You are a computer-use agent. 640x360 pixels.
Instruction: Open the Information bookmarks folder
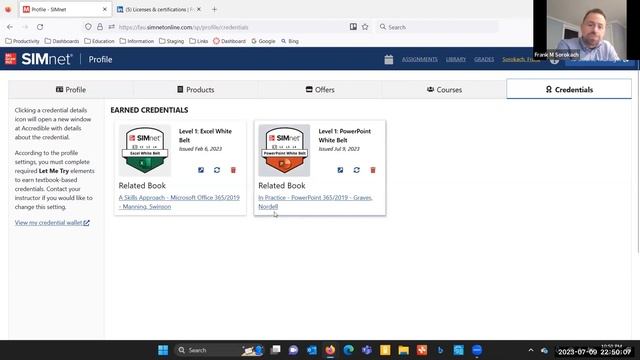coord(137,41)
